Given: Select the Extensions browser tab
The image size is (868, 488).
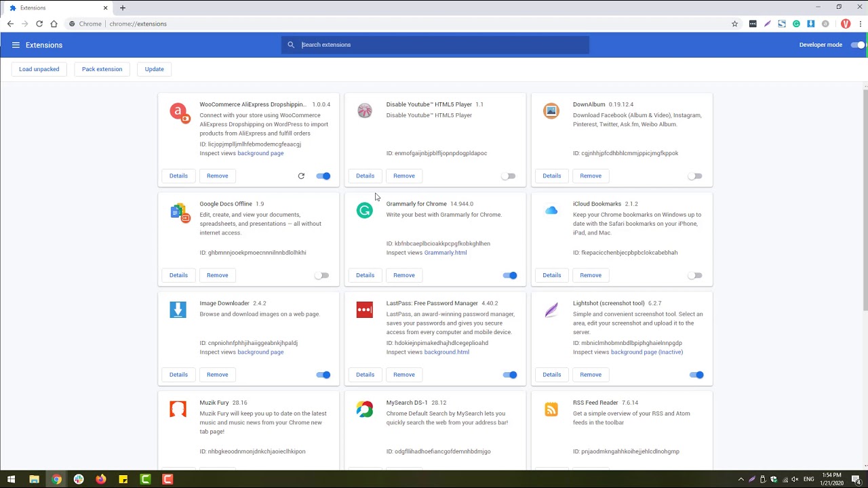Looking at the screenshot, I should click(x=58, y=8).
